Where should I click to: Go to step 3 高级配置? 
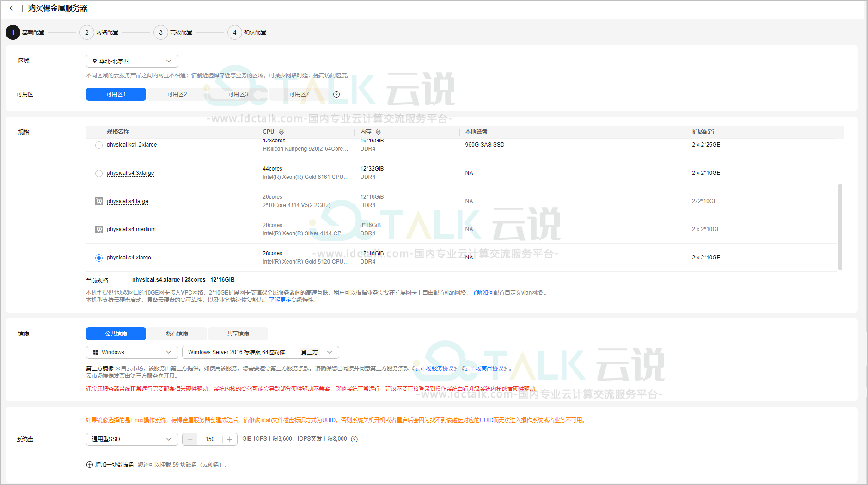[173, 32]
